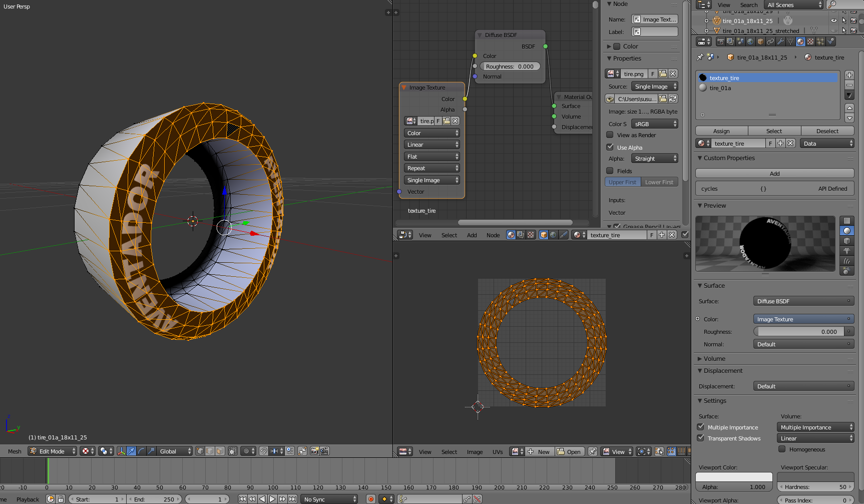Open the Render Layers properties tab

(x=730, y=42)
